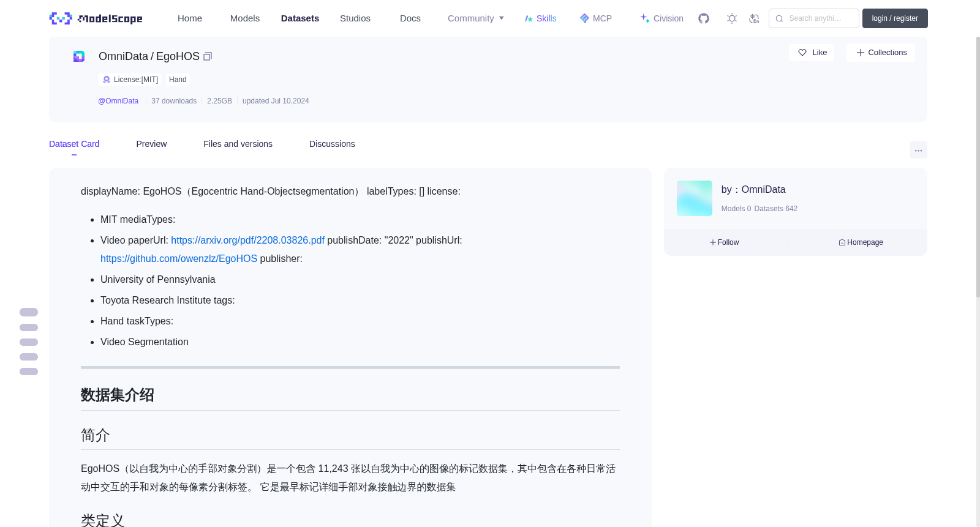980x527 pixels.
Task: Click the Like heart icon
Action: pos(802,53)
